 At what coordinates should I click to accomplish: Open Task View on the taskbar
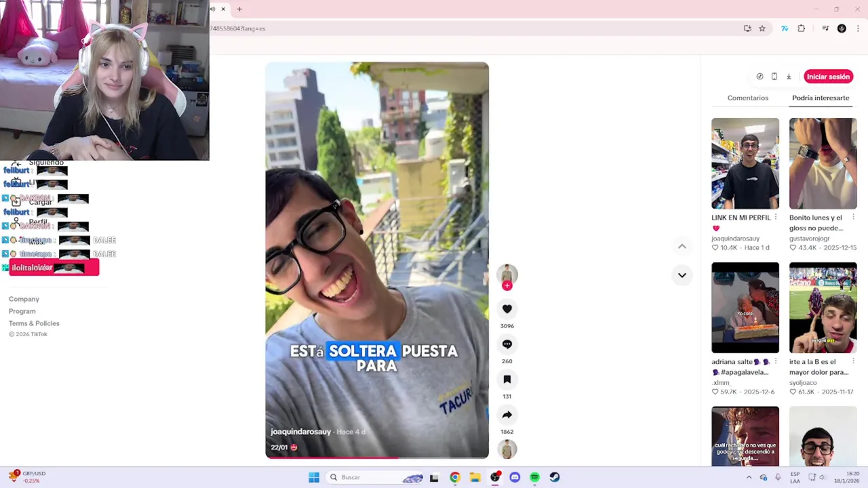point(434,477)
